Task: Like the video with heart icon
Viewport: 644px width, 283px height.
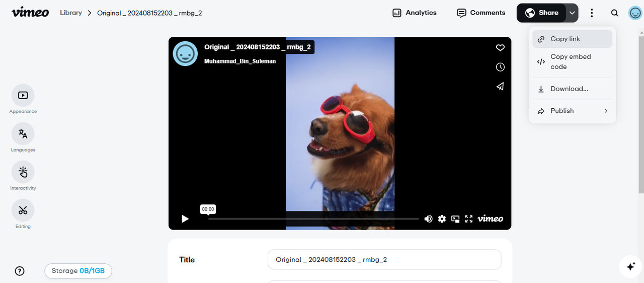Action: point(500,48)
